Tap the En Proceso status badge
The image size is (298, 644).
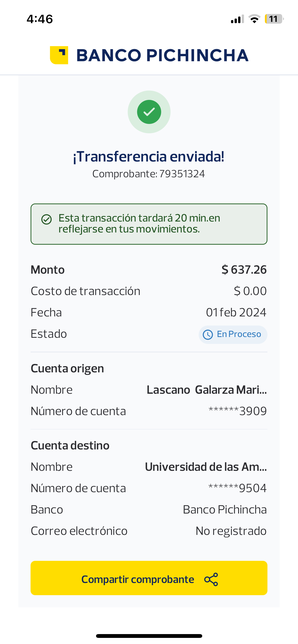pyautogui.click(x=233, y=334)
